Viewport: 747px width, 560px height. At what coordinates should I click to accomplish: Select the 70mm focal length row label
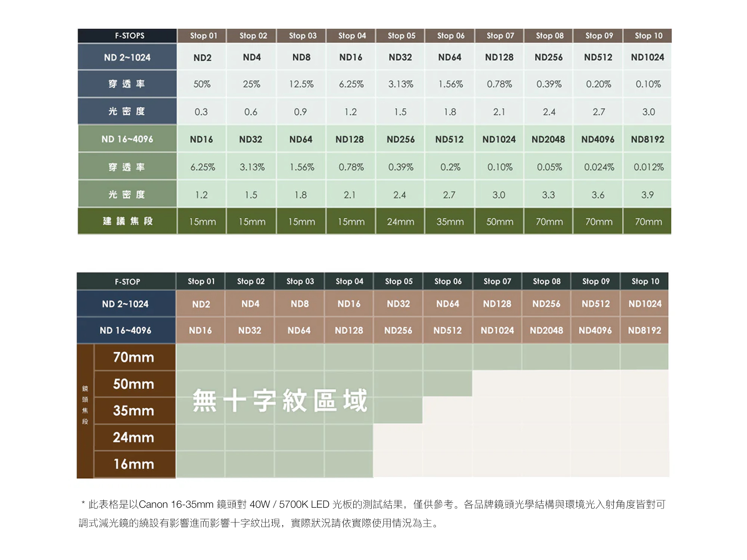point(134,357)
